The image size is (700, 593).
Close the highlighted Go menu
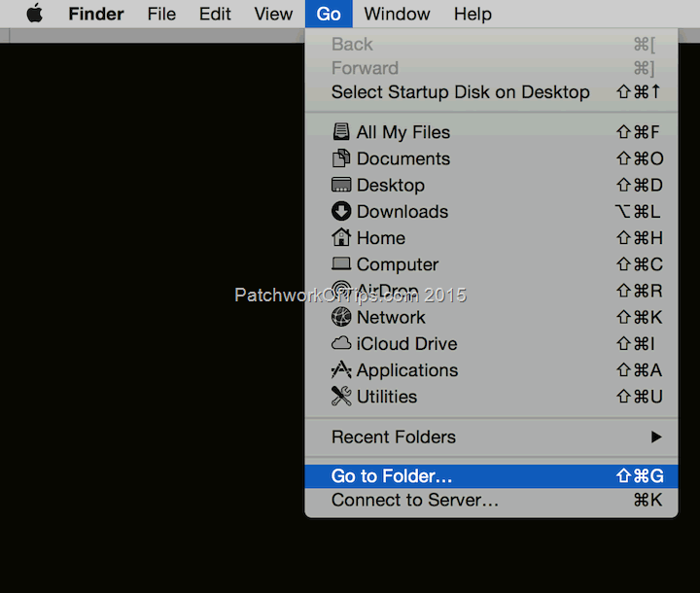tap(329, 14)
